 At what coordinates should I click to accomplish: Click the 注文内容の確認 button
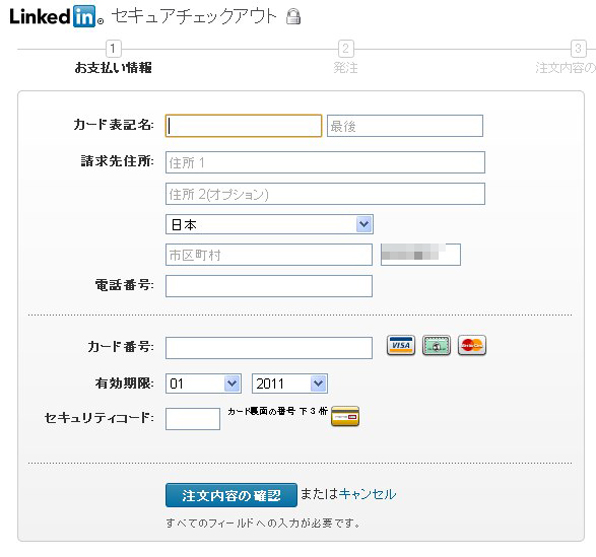(231, 495)
